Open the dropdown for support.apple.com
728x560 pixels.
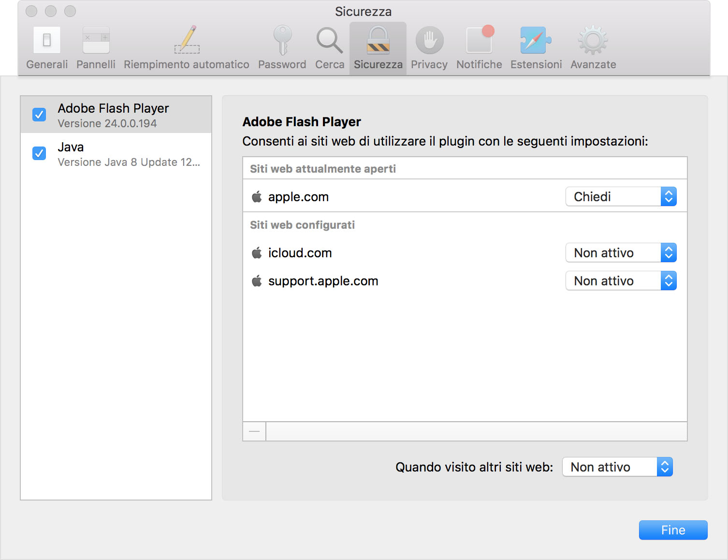click(x=621, y=280)
